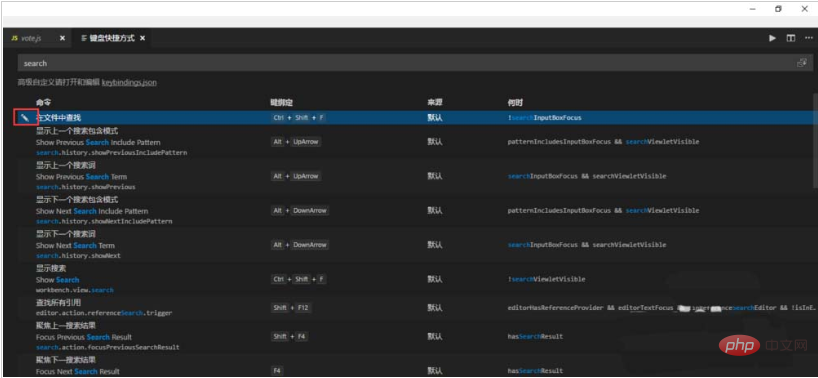Click the 查找所有引用 command title
The height and width of the screenshot is (378, 818).
coord(58,302)
